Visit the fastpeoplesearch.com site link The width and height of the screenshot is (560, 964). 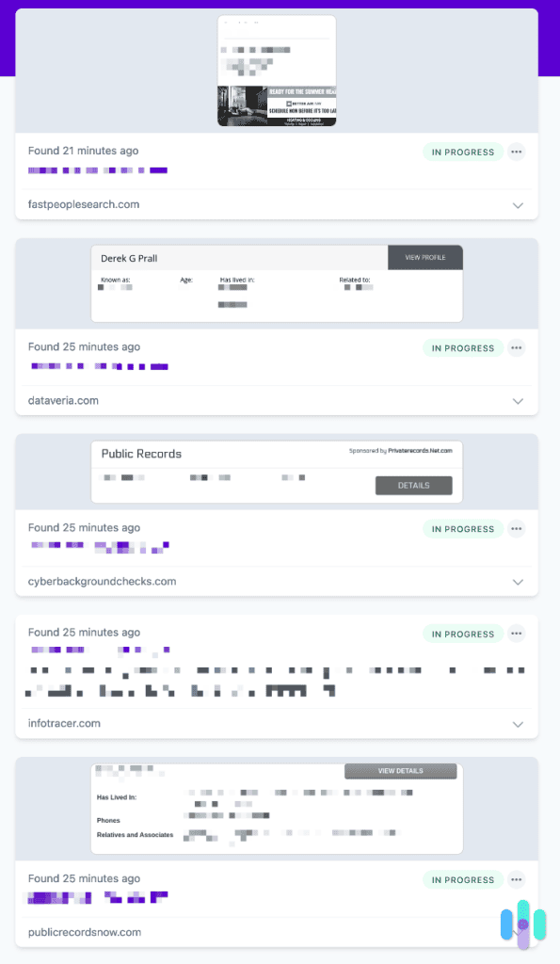pos(84,204)
